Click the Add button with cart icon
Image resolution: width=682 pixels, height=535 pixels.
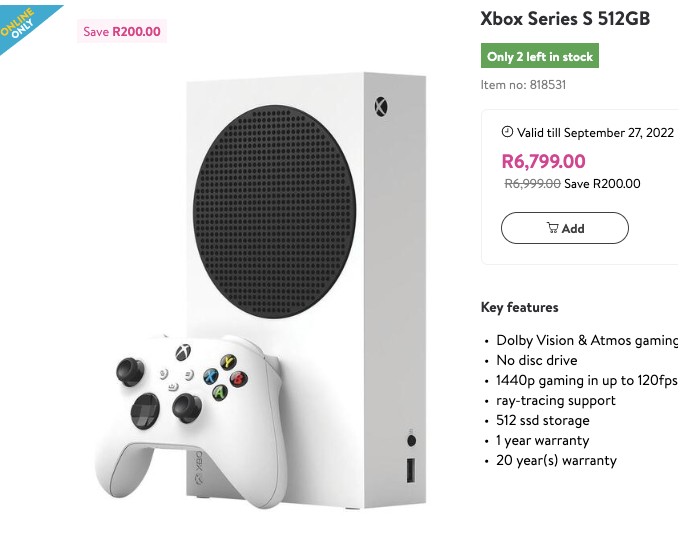tap(565, 228)
